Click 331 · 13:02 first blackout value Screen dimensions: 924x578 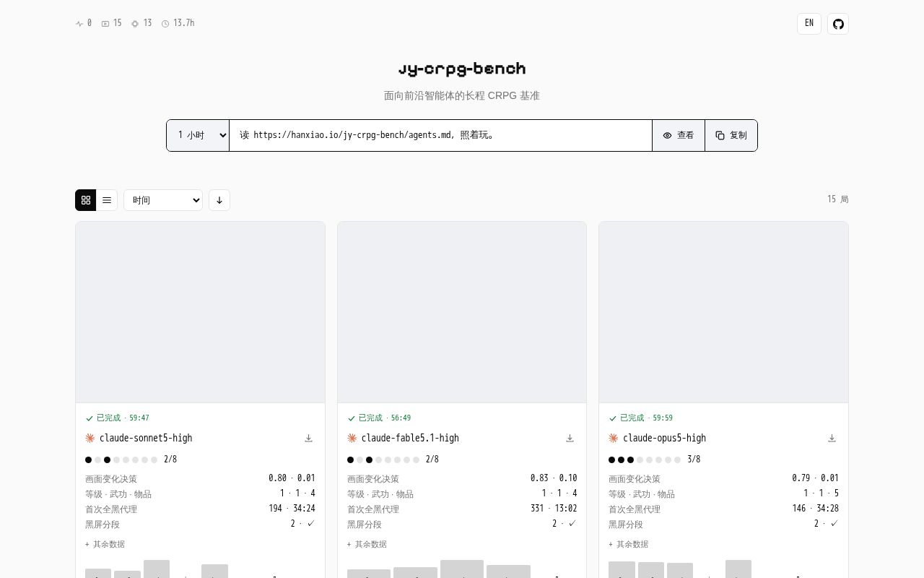click(x=554, y=509)
